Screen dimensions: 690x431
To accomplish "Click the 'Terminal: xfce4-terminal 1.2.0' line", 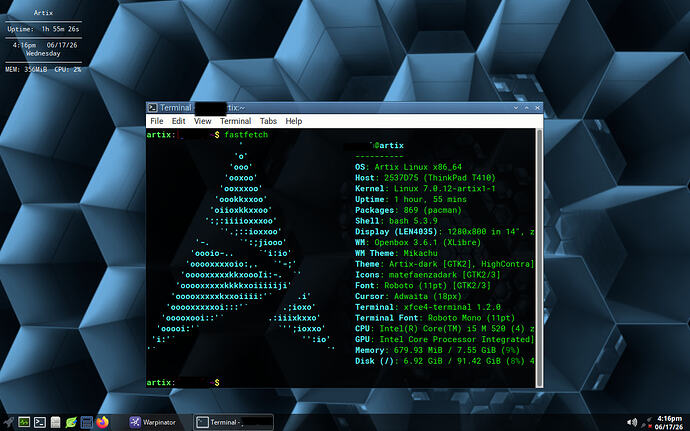I will click(x=428, y=307).
